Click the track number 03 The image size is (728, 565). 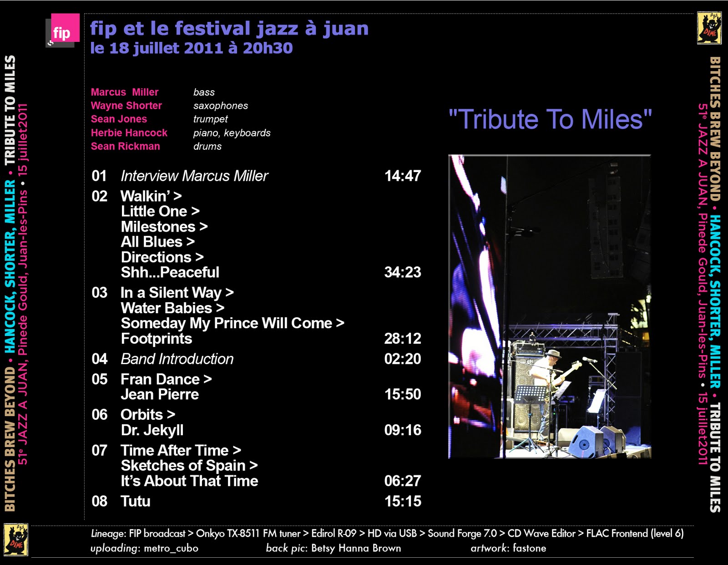(100, 293)
